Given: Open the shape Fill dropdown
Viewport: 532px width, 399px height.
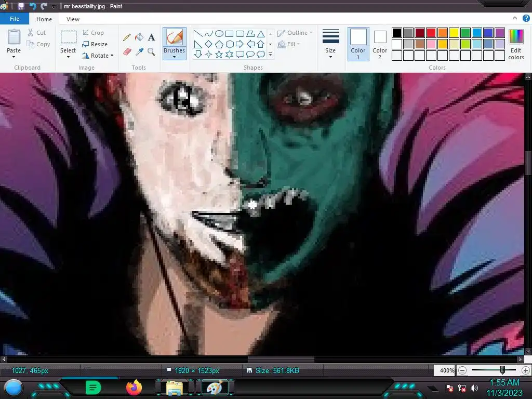Looking at the screenshot, I should click(289, 44).
